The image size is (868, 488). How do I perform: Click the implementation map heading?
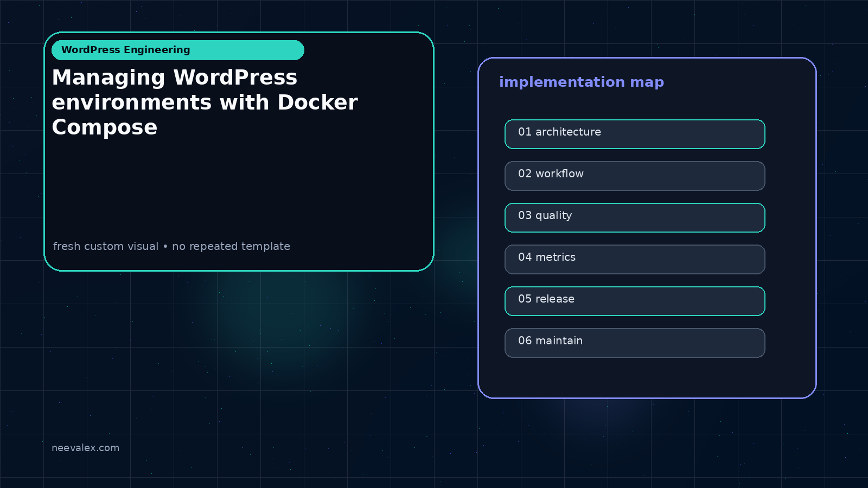[x=582, y=82]
